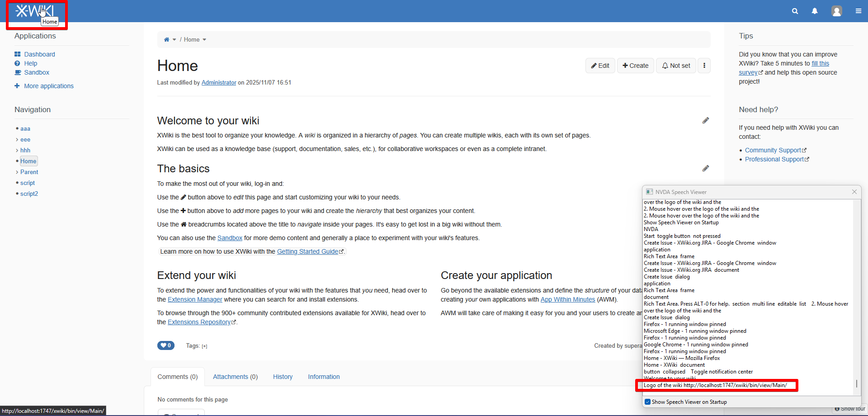Screen dimensions: 868x416
Task: Open the Extension Manager link
Action: [x=195, y=299]
